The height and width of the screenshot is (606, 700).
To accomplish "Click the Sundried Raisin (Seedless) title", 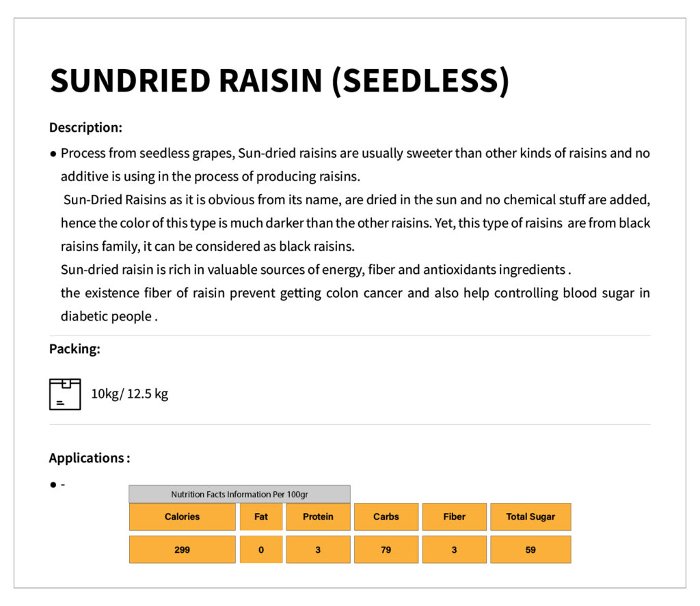I will [x=280, y=81].
